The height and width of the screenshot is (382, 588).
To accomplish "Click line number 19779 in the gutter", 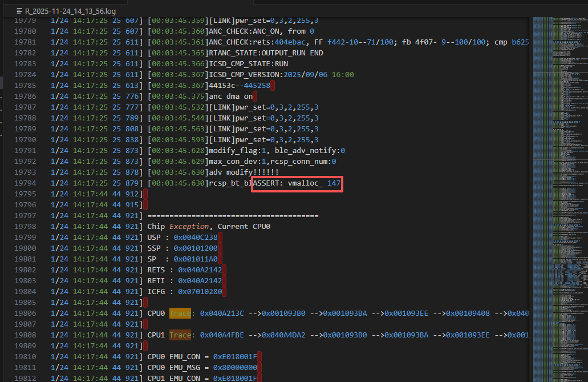I will click(x=25, y=21).
